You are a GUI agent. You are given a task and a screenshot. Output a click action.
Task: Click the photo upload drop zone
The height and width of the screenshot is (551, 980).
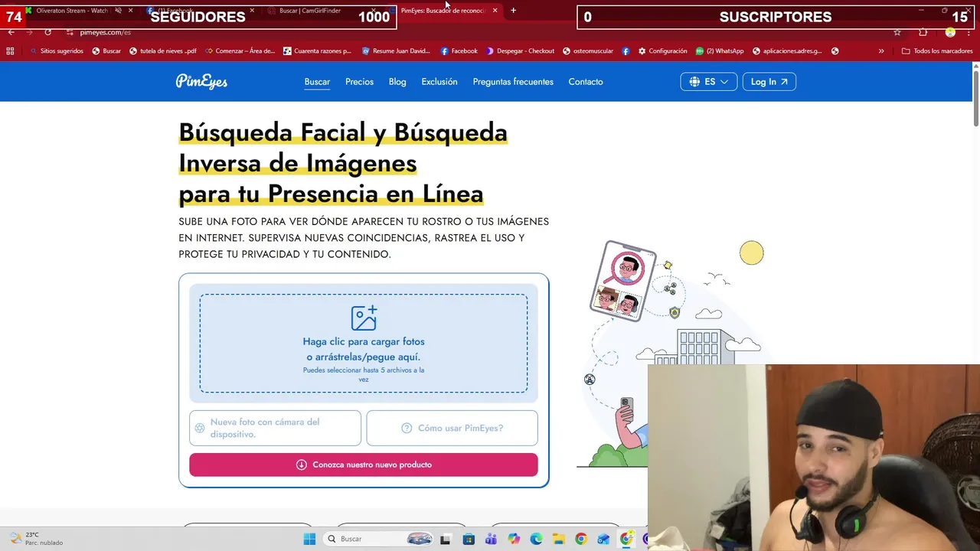pyautogui.click(x=364, y=344)
